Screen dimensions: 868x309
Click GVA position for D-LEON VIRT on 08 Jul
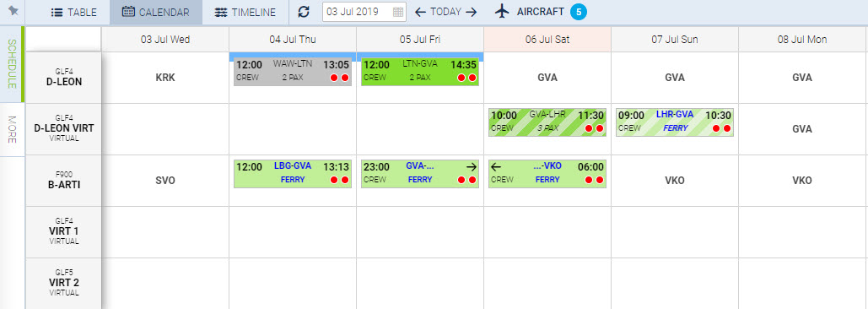(802, 129)
